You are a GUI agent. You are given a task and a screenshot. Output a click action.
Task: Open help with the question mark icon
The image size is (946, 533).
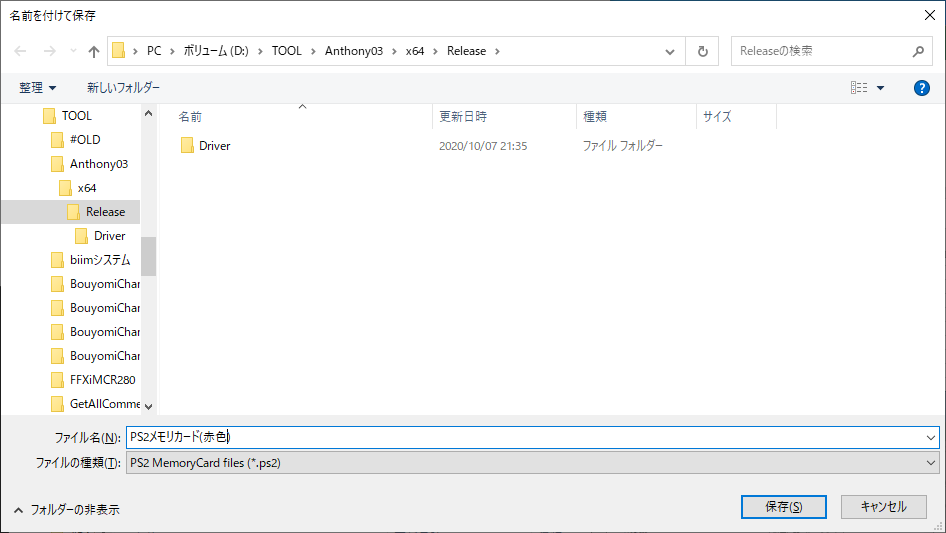[921, 88]
